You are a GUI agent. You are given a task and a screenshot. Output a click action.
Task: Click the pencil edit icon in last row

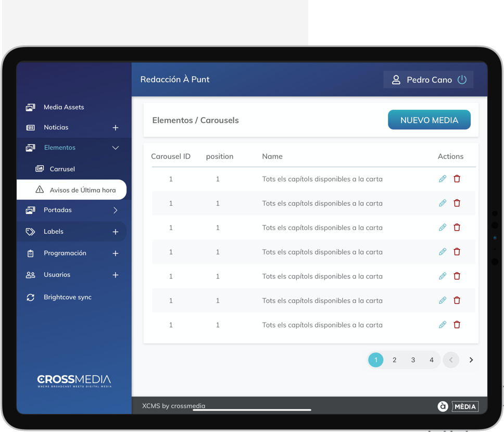point(443,325)
